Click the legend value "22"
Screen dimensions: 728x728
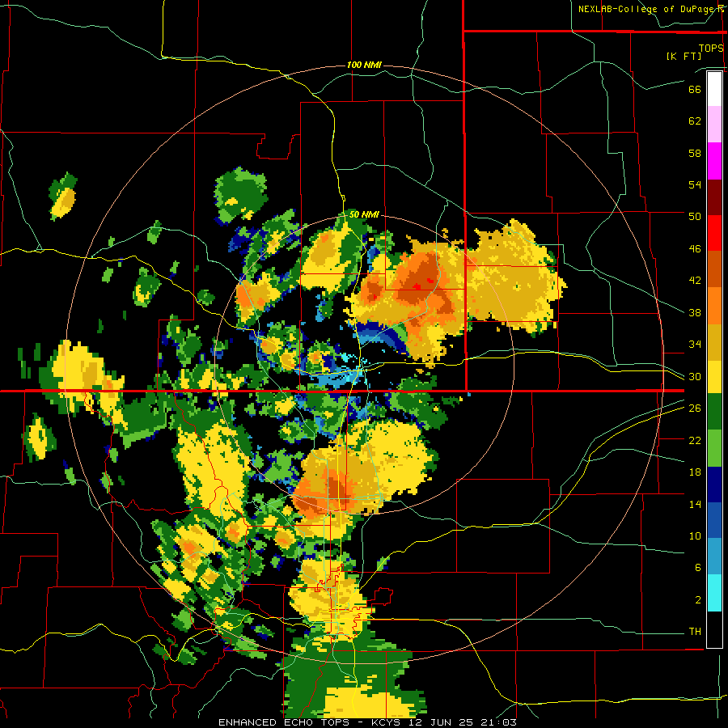point(695,440)
